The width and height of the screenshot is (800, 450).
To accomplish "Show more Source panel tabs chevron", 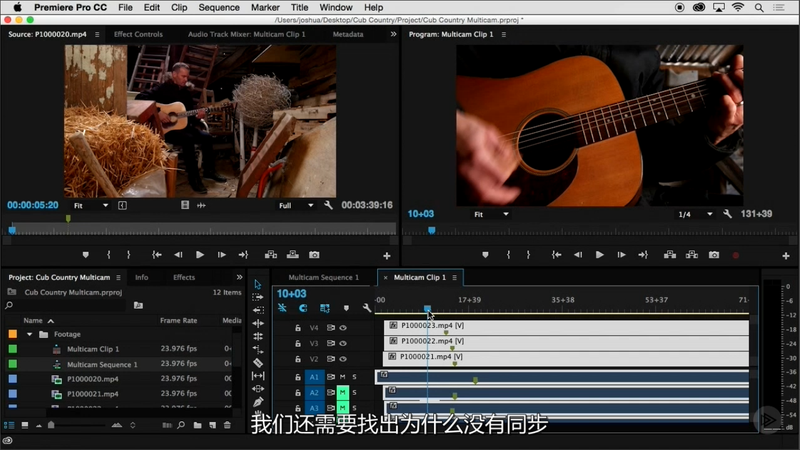I will point(393,34).
